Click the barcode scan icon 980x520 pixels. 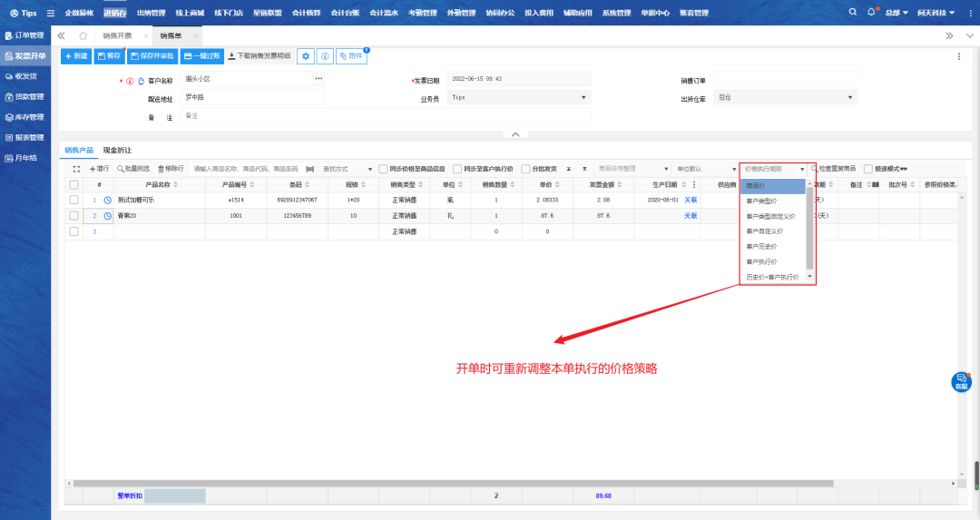click(310, 169)
